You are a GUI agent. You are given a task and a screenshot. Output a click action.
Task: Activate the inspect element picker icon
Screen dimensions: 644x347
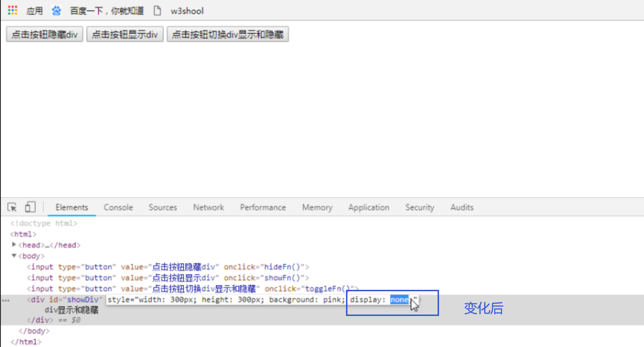(x=13, y=207)
